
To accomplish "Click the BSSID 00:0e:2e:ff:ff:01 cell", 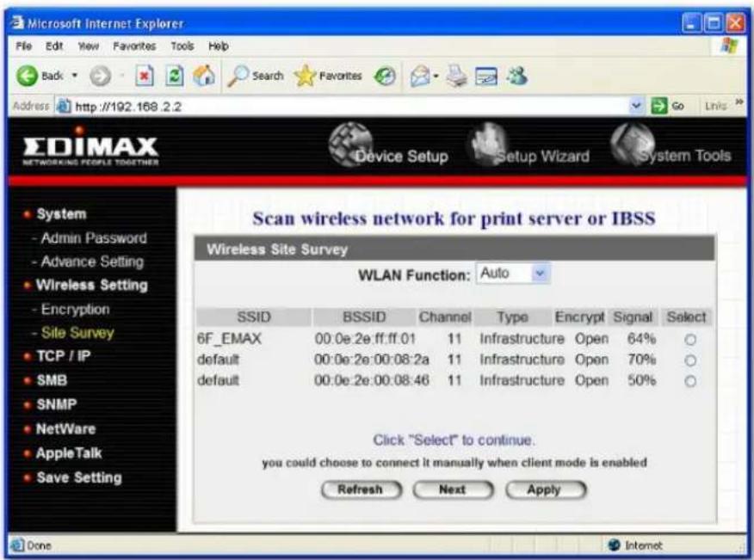I will coord(365,339).
